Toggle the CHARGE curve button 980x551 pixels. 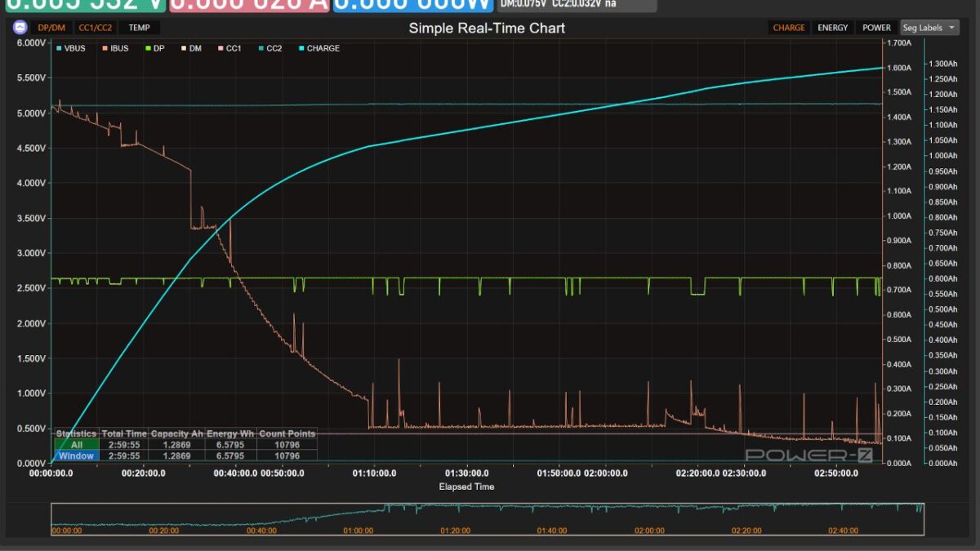[788, 28]
